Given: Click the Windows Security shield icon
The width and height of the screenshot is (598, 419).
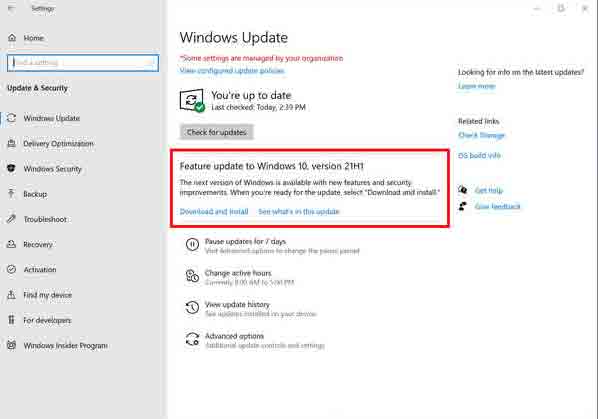Looking at the screenshot, I should 11,168.
